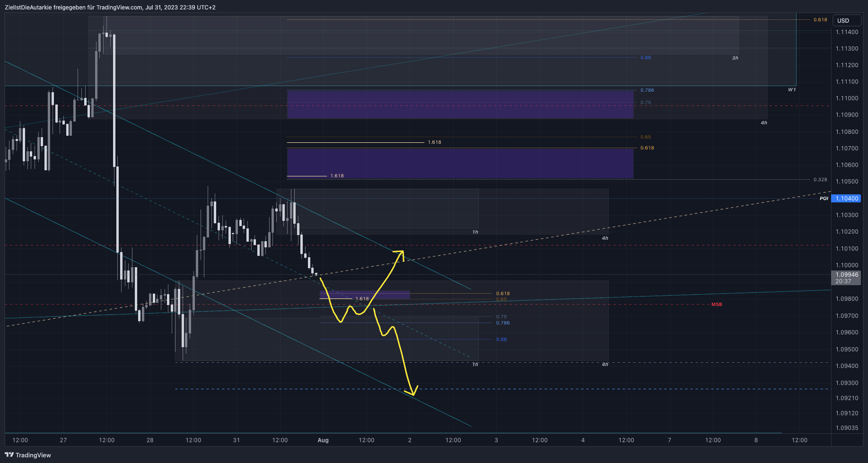
Task: Select the 1.09120 price axis label
Action: click(847, 413)
